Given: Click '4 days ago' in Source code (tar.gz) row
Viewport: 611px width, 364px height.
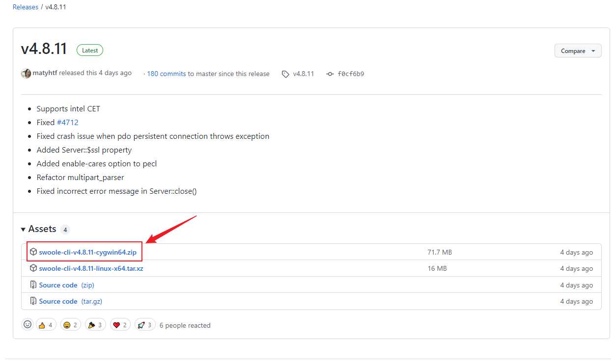Looking at the screenshot, I should pos(577,301).
